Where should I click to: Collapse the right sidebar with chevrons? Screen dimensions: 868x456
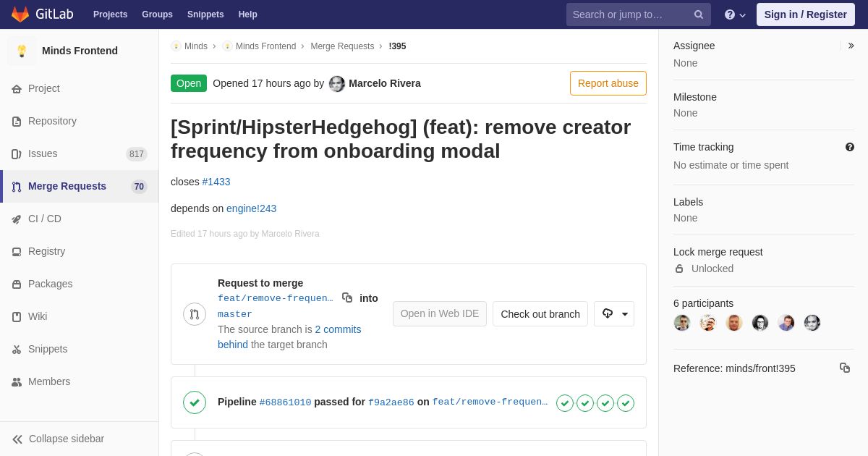coord(851,46)
